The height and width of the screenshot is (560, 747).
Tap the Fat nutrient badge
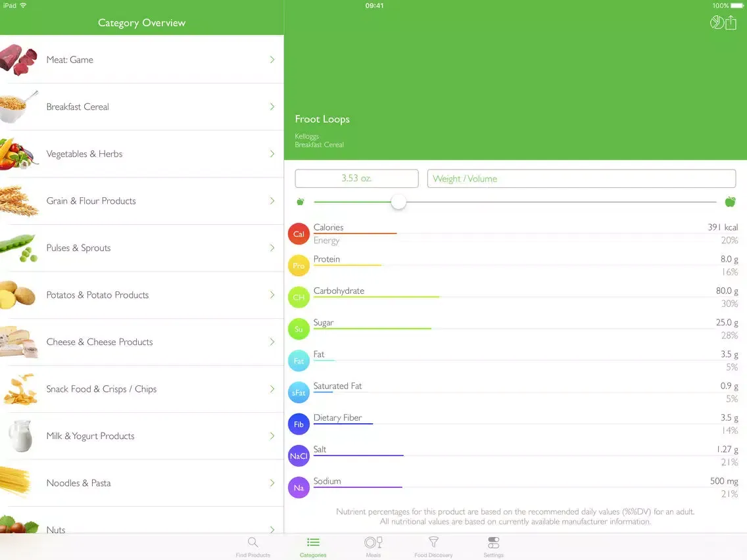click(299, 361)
